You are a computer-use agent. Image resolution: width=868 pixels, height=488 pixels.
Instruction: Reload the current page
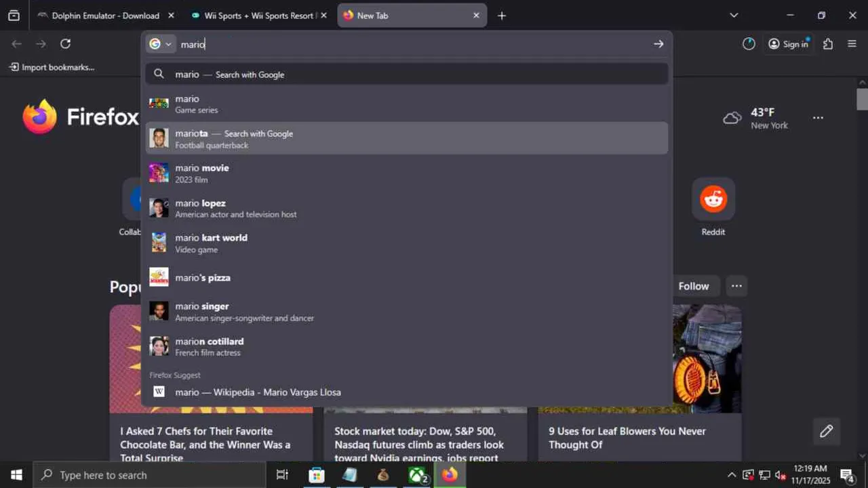(x=65, y=44)
